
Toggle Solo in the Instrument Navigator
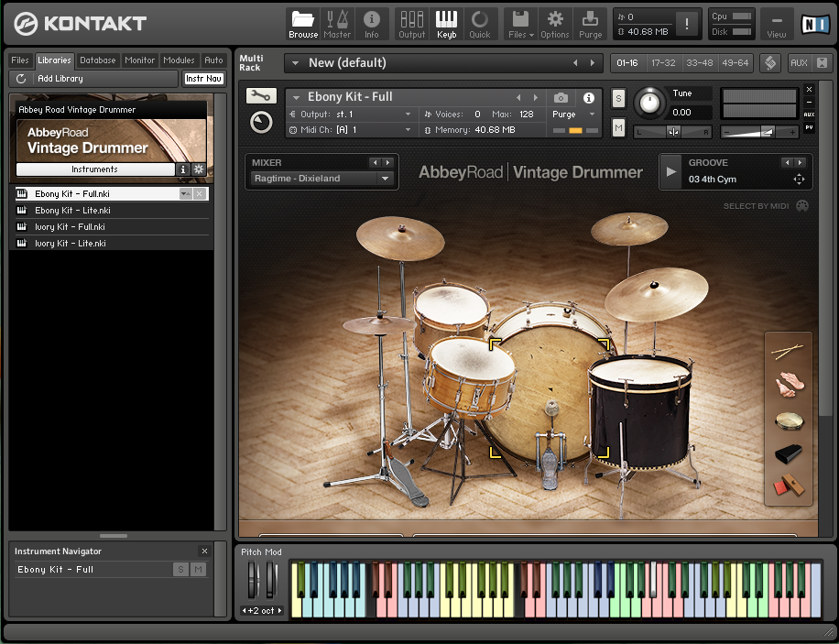tap(180, 570)
